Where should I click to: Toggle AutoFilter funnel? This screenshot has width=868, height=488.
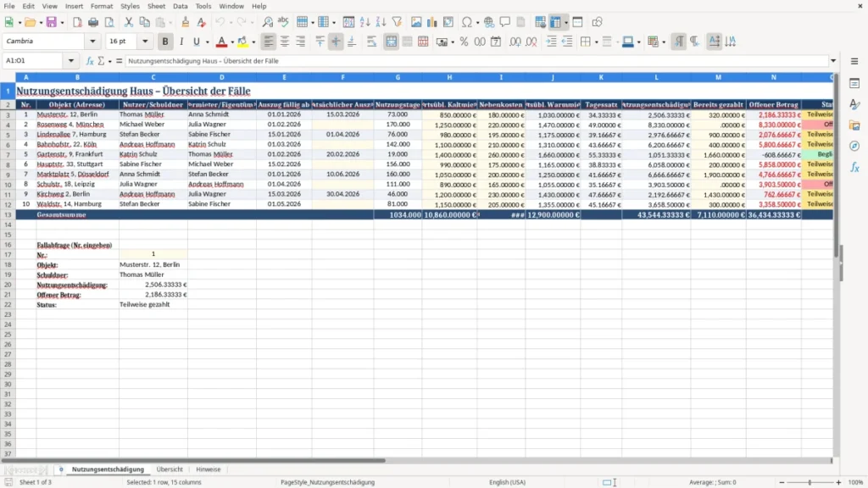click(397, 22)
